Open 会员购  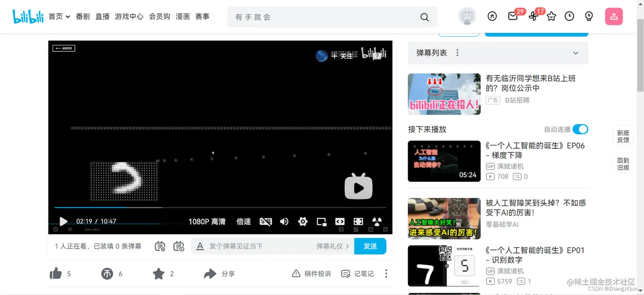coord(159,17)
